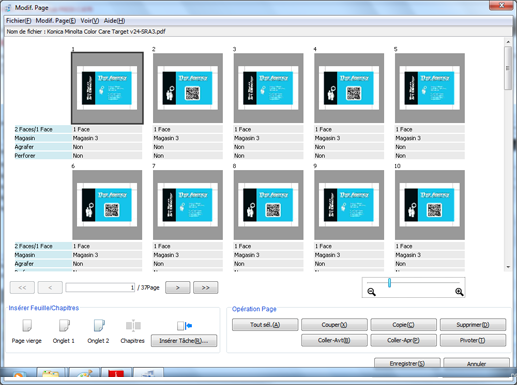
Task: Click the < previous page button
Action: pos(50,288)
